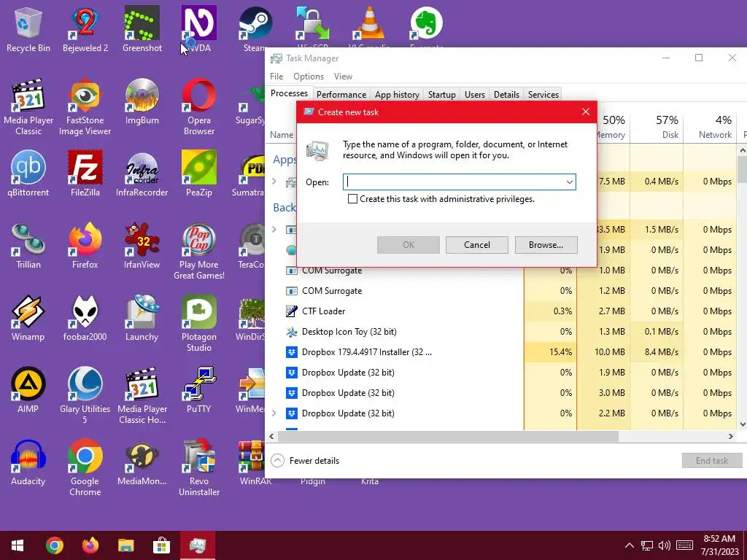Select Desktop Icon Toy (32 bit) process
The image size is (747, 560).
pyautogui.click(x=503, y=332)
